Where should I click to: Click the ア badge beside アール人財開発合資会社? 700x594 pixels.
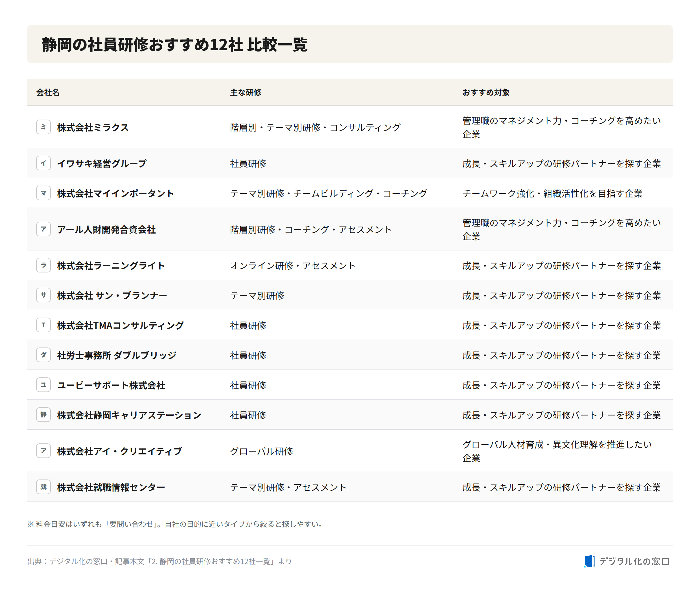click(x=43, y=229)
